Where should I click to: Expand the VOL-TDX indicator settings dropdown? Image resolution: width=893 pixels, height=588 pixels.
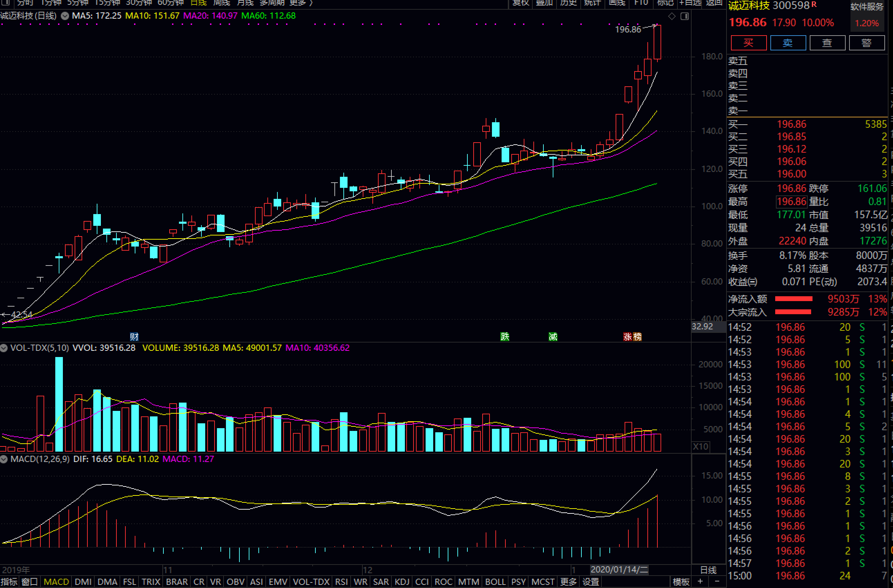click(4, 348)
